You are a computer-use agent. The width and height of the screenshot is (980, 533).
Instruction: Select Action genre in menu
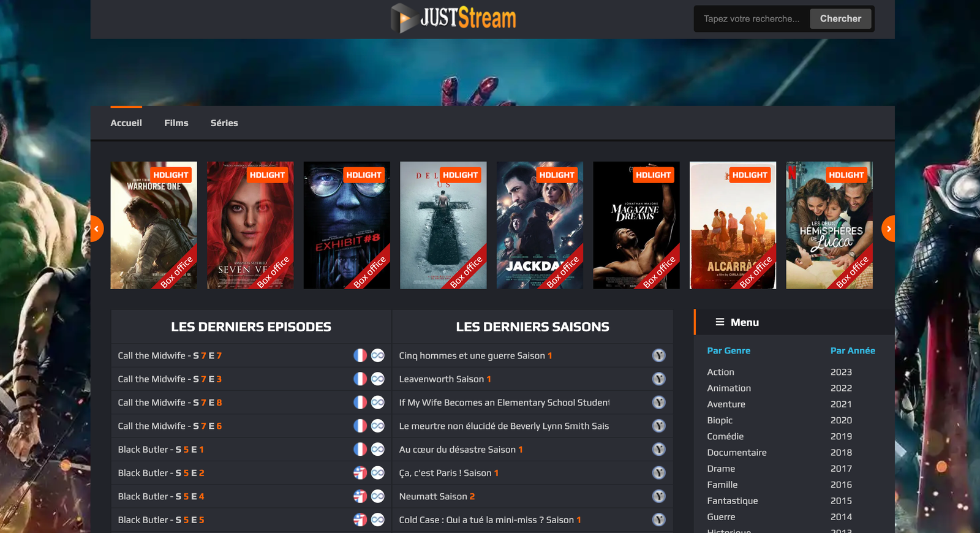[x=720, y=372]
